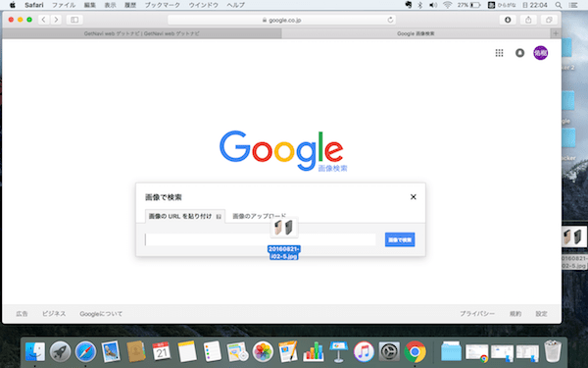Open the ビジネス footer link
The height and width of the screenshot is (368, 588).
[54, 314]
